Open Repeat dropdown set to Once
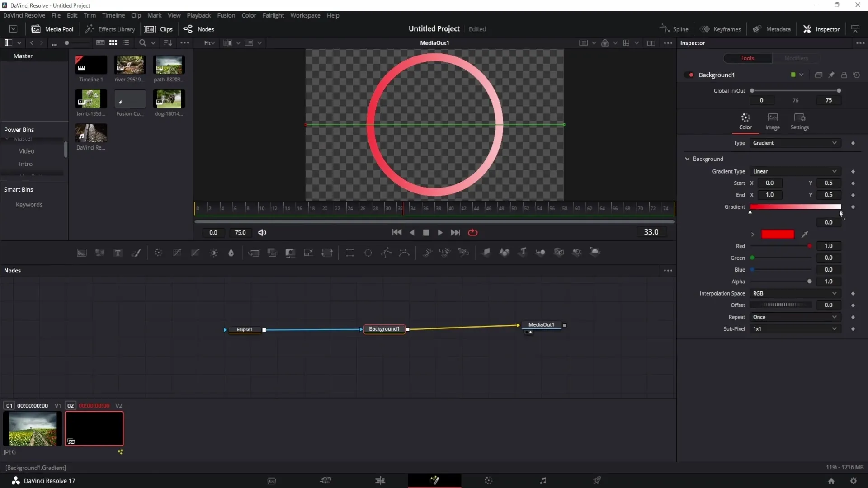The image size is (868, 488). pos(795,317)
